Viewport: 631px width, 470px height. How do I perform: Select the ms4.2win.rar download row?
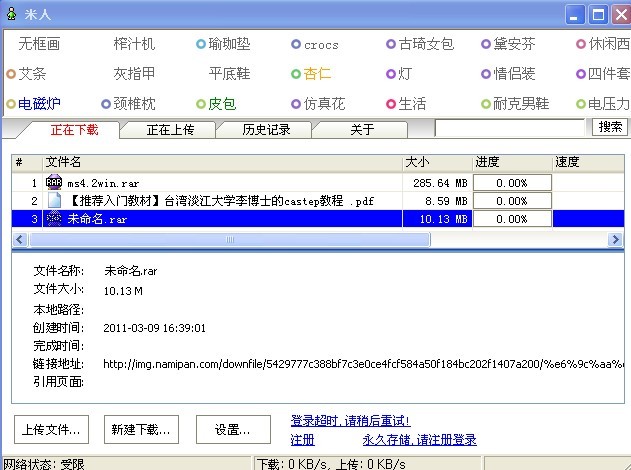pos(318,183)
